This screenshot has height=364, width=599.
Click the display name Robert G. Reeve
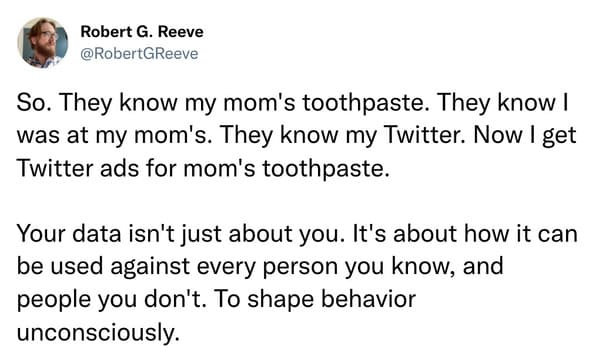142,32
